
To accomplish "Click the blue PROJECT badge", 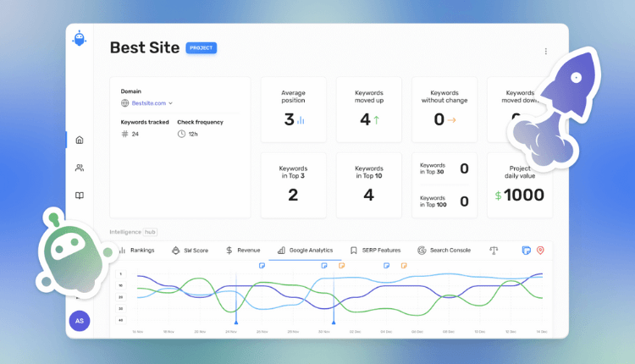I will click(202, 47).
